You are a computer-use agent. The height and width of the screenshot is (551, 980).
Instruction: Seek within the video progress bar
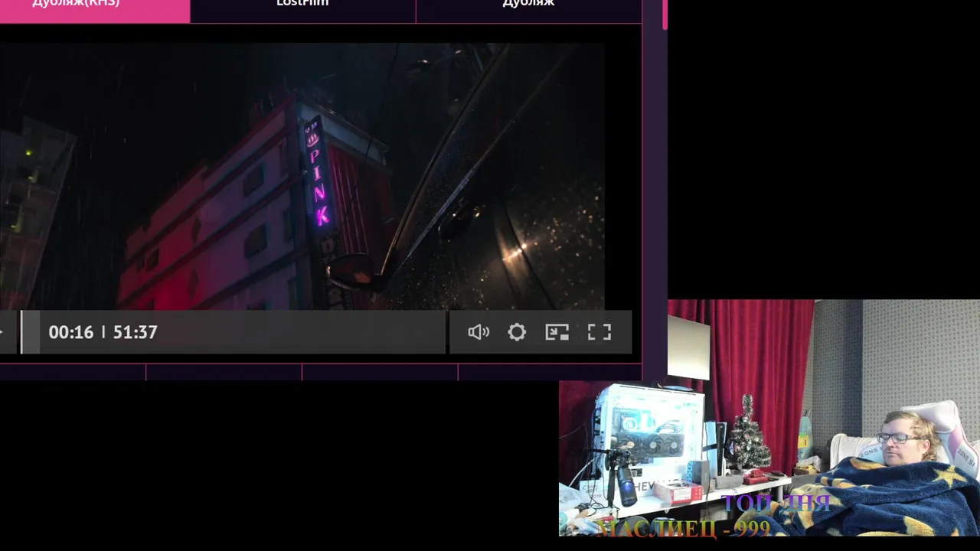pos(233,332)
